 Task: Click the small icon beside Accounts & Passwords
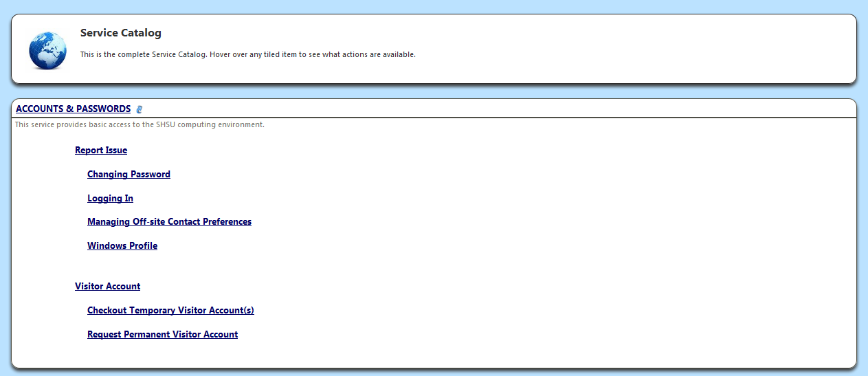click(139, 109)
